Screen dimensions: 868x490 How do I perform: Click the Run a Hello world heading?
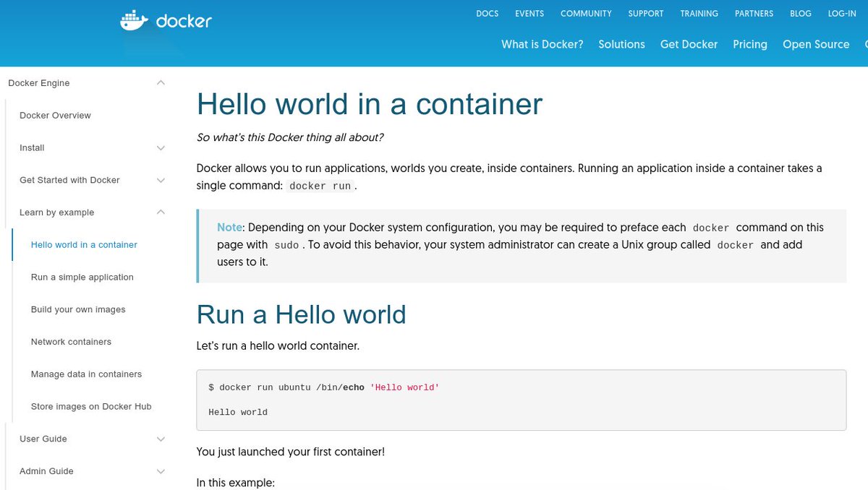[302, 315]
